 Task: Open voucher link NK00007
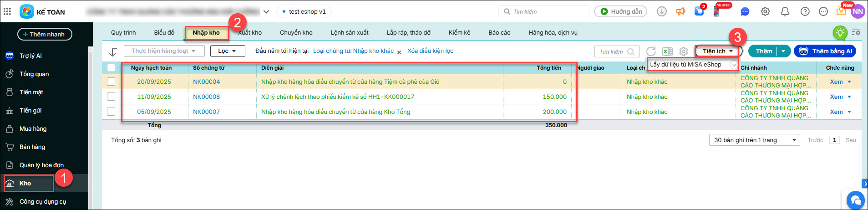[x=206, y=112]
